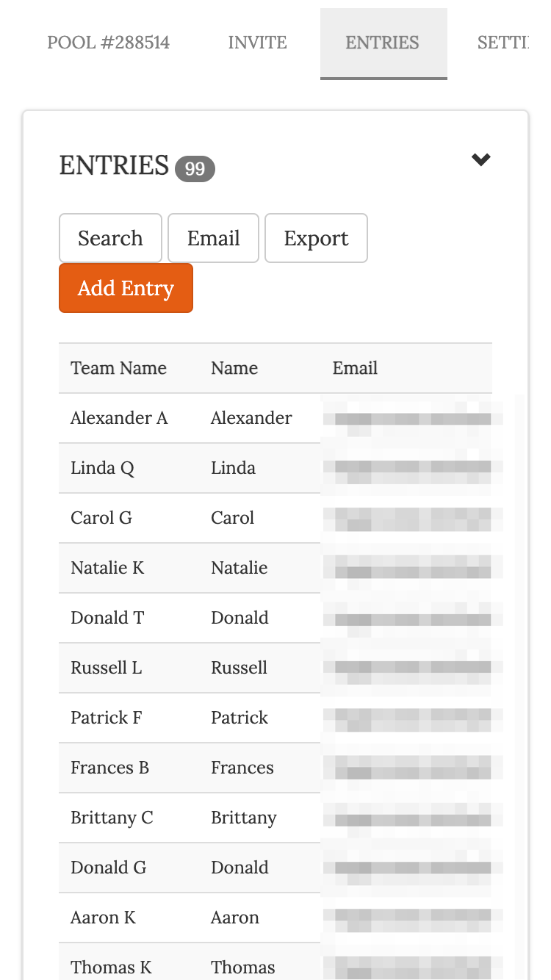Select the Alexander A team row

pos(119,418)
